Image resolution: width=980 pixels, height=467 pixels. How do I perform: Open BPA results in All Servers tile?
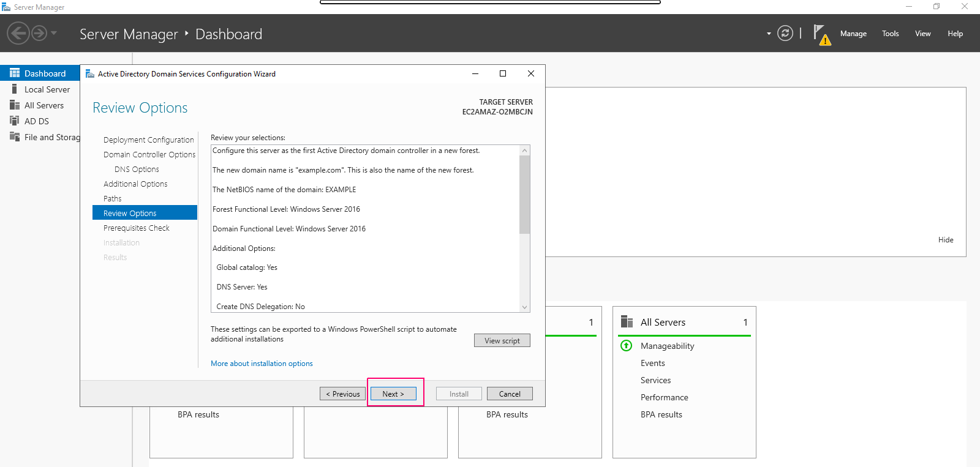tap(661, 414)
